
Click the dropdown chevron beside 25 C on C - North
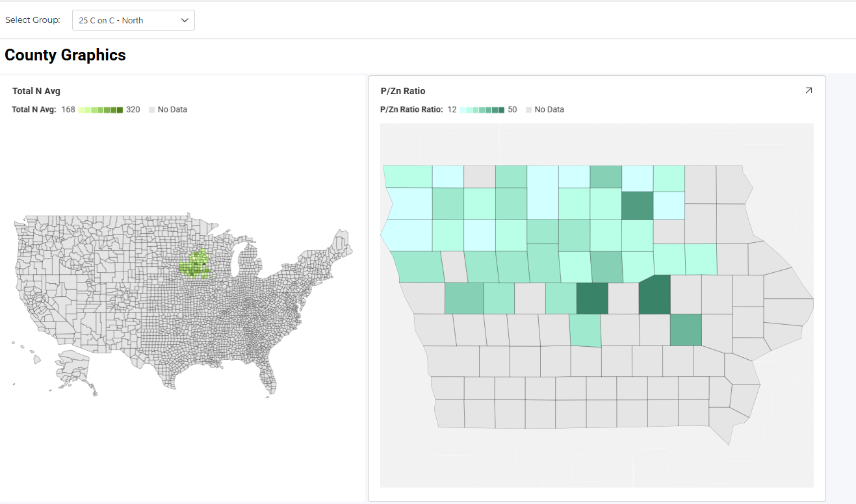click(185, 20)
